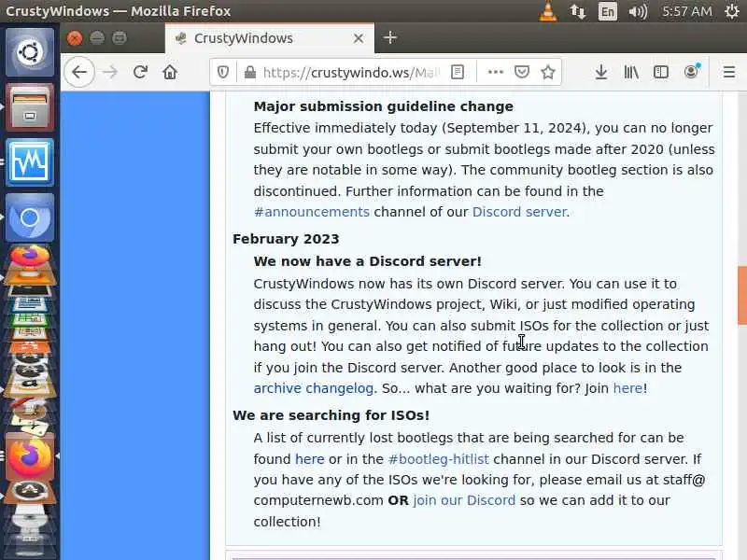Launch Chromium browser from dock
This screenshot has height=560, width=747.
(30, 217)
